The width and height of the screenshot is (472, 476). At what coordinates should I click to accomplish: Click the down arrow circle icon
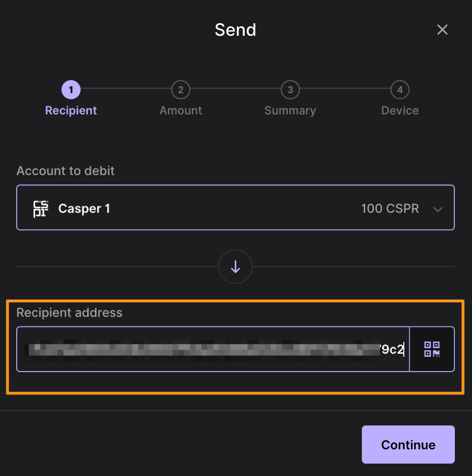235,267
